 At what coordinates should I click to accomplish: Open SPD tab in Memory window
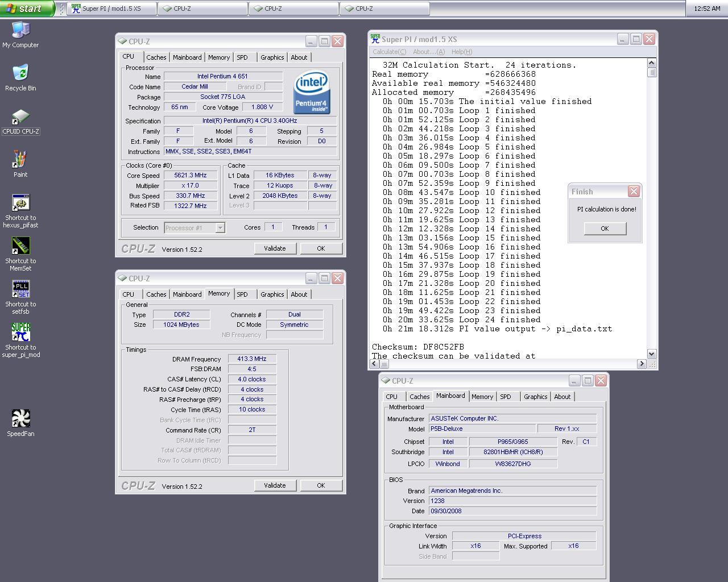click(242, 294)
